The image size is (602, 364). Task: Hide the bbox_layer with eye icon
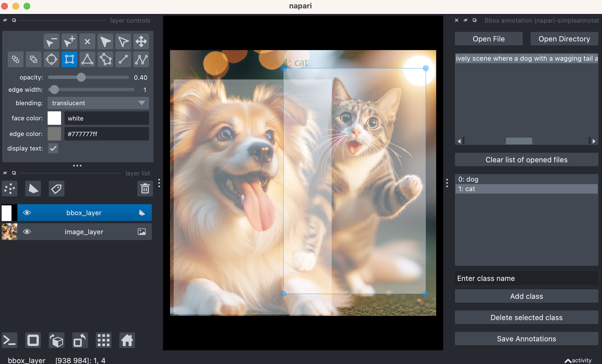tap(27, 213)
